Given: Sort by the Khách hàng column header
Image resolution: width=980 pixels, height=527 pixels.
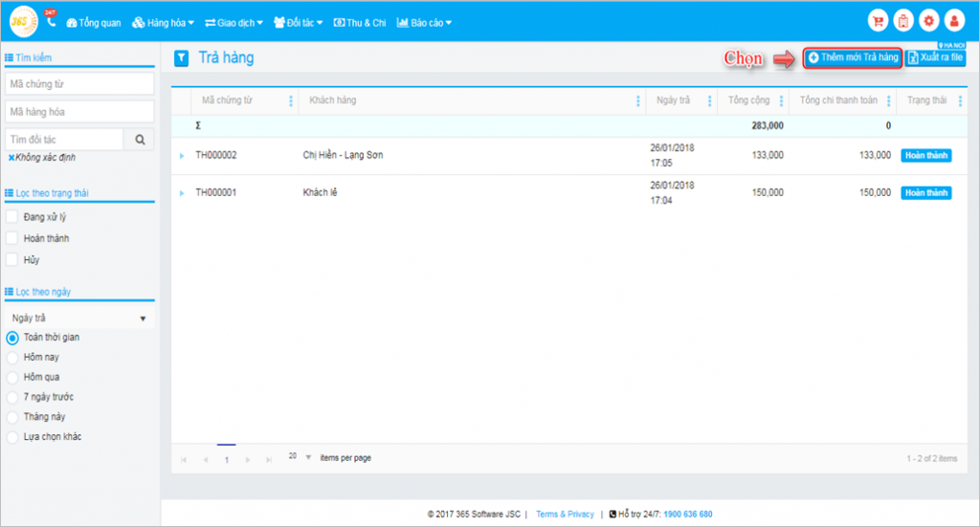Looking at the screenshot, I should pyautogui.click(x=332, y=100).
